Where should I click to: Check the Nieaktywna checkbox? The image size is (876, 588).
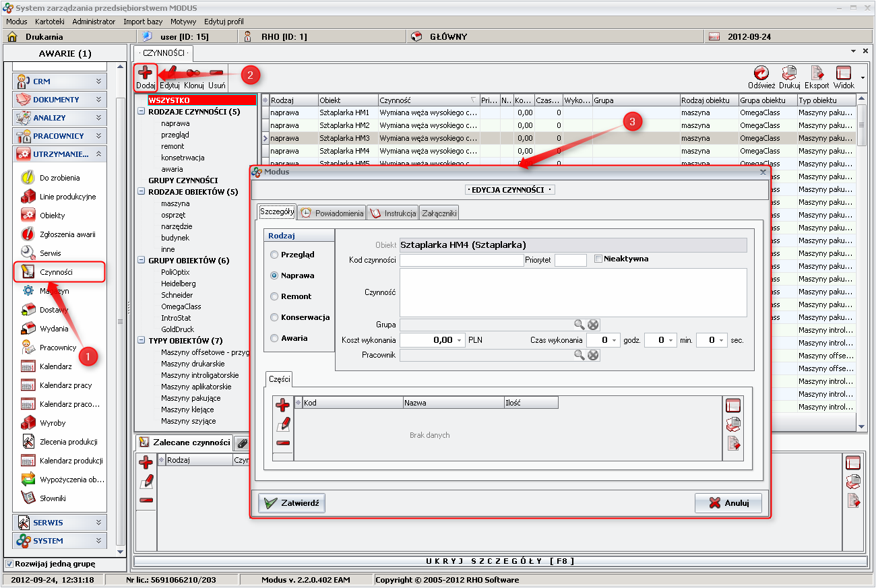598,259
